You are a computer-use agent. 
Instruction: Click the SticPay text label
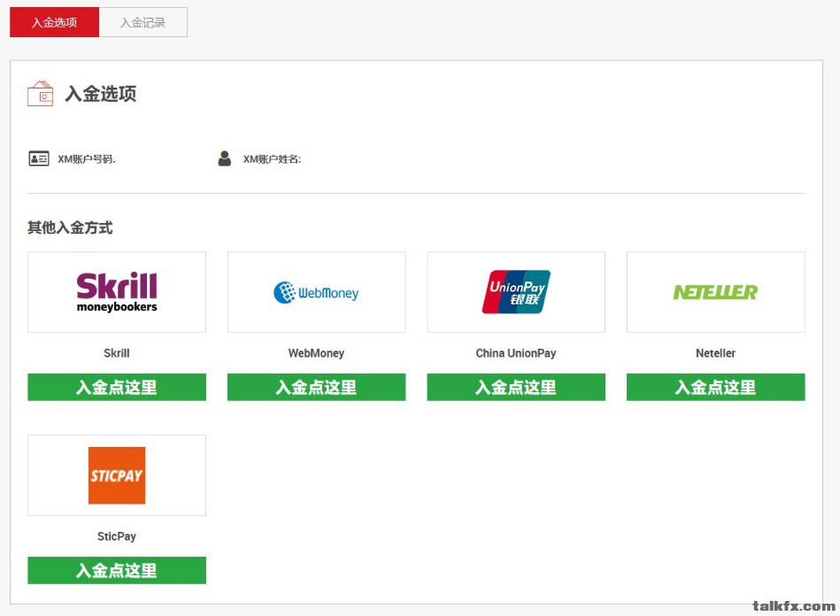pyautogui.click(x=117, y=536)
